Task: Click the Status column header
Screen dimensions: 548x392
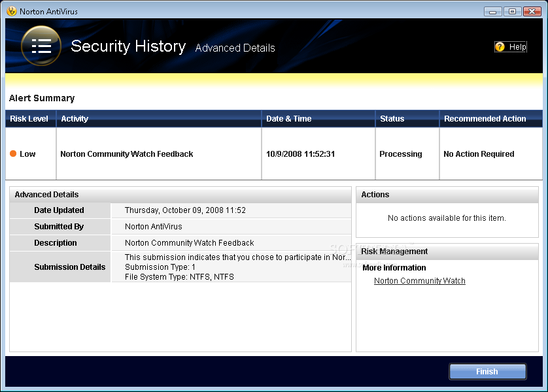Action: point(407,119)
